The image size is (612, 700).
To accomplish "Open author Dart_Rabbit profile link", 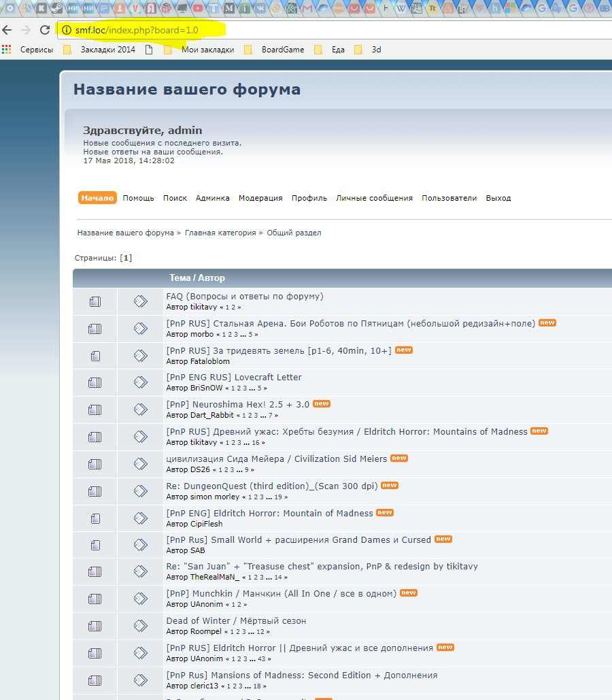I will click(212, 415).
